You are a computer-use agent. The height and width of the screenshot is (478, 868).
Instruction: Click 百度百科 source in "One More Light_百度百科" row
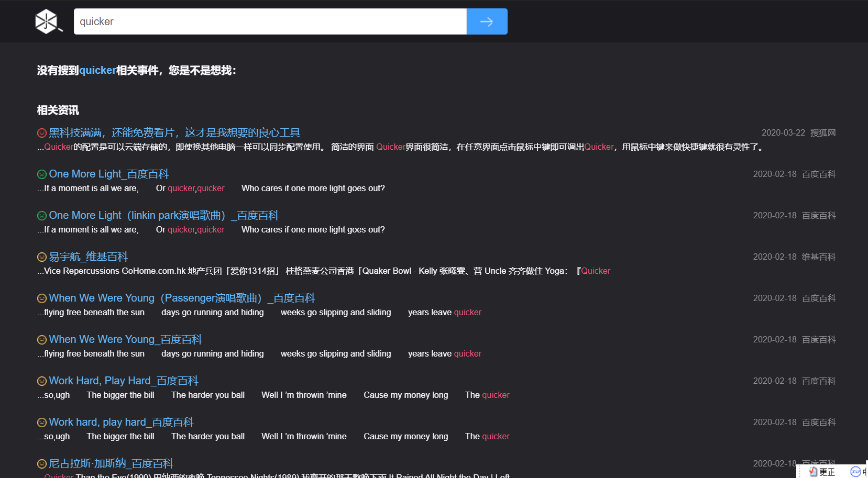click(819, 174)
